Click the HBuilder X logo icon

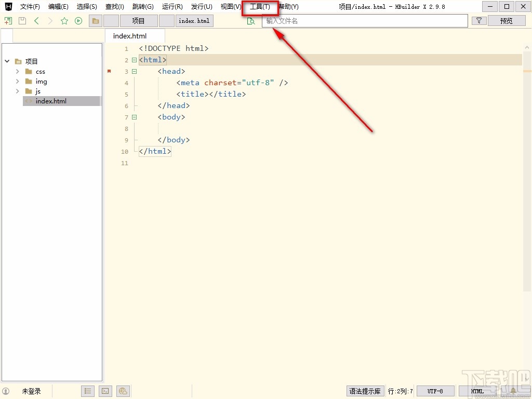point(8,6)
